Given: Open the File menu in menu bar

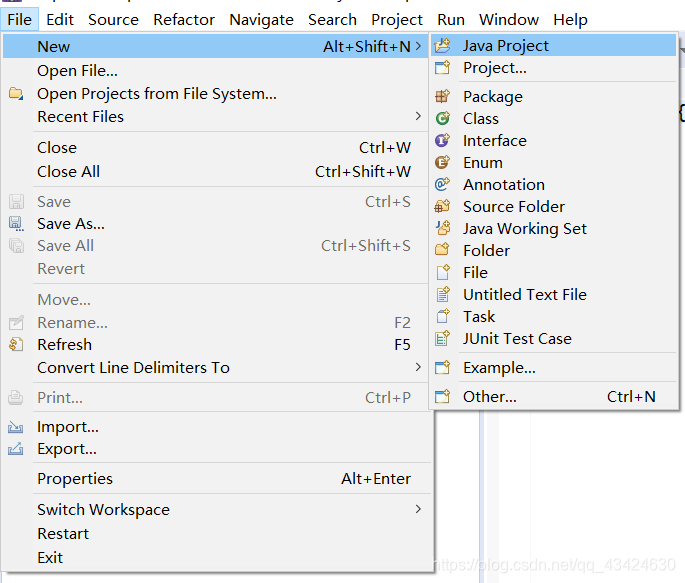Looking at the screenshot, I should pyautogui.click(x=20, y=20).
